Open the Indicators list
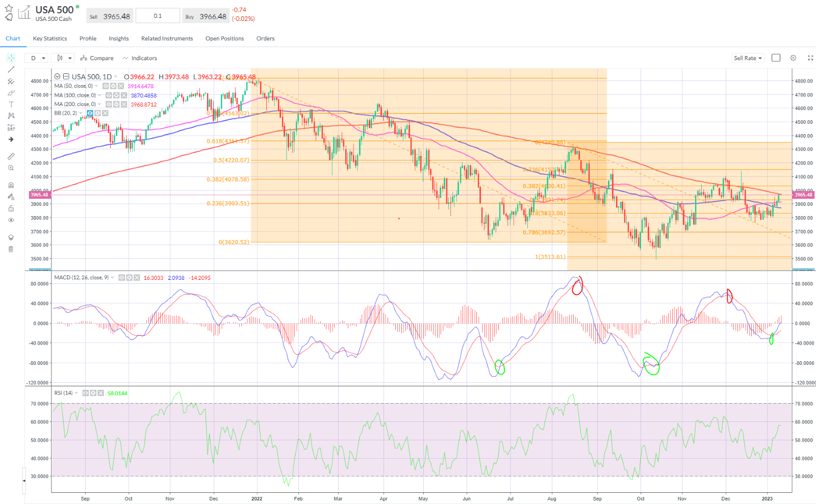Screen dimensions: 816x504 pyautogui.click(x=140, y=58)
